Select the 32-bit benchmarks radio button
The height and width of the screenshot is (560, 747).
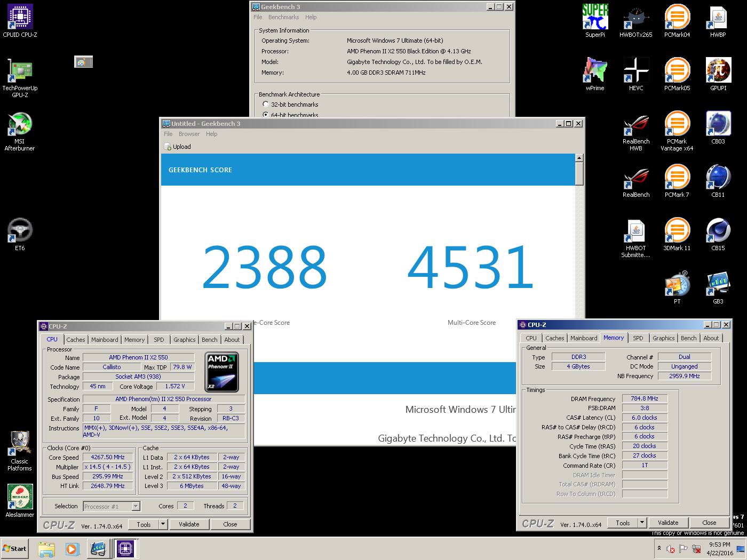point(266,105)
